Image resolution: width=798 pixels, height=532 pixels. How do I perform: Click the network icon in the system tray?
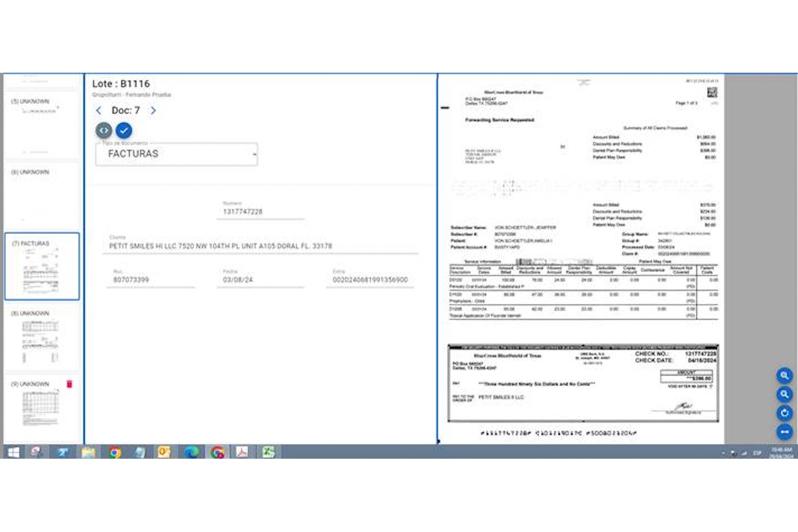(744, 453)
